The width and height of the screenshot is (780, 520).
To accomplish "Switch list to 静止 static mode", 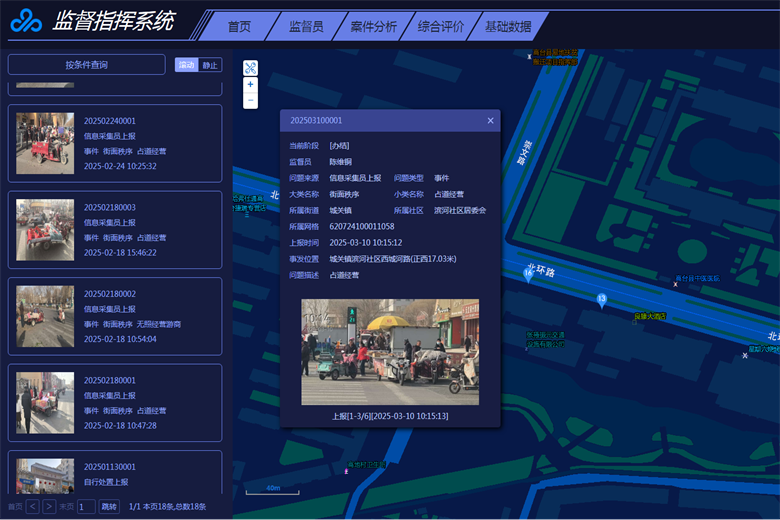I will click(x=209, y=65).
